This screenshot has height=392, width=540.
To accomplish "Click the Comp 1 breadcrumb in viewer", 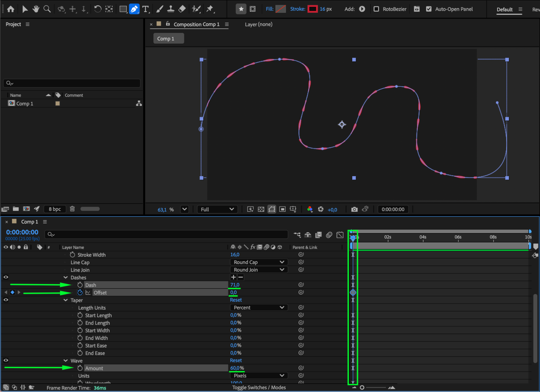I will [x=169, y=38].
